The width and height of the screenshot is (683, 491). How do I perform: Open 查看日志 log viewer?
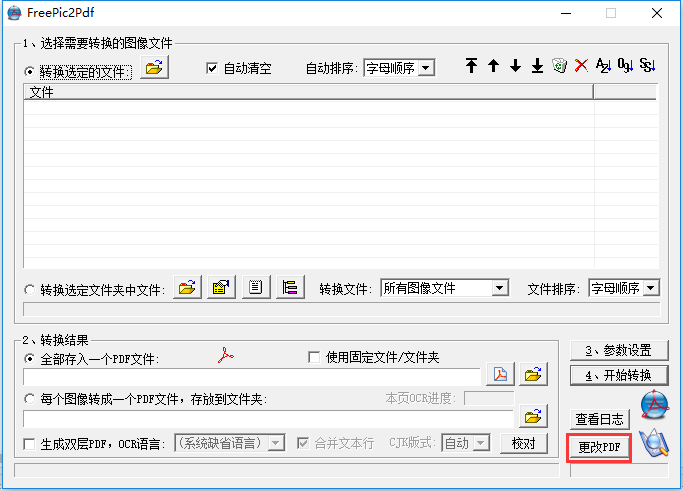click(600, 419)
